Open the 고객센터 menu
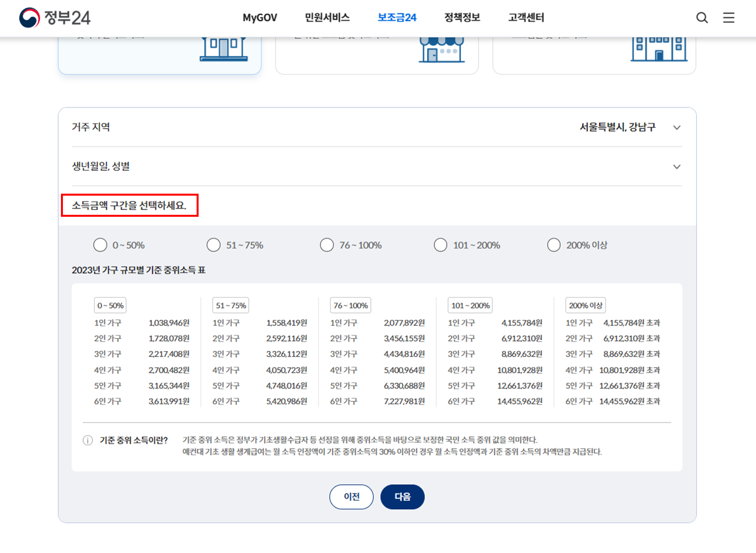The image size is (756, 553). (525, 18)
